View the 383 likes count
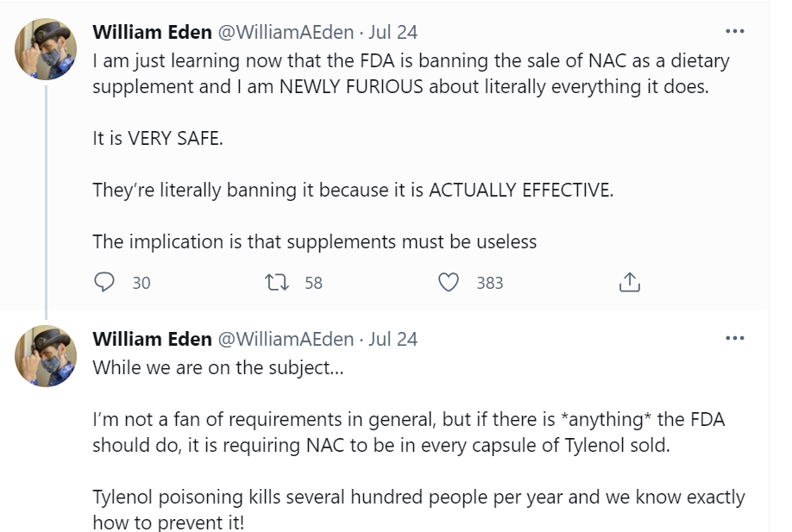 489,283
